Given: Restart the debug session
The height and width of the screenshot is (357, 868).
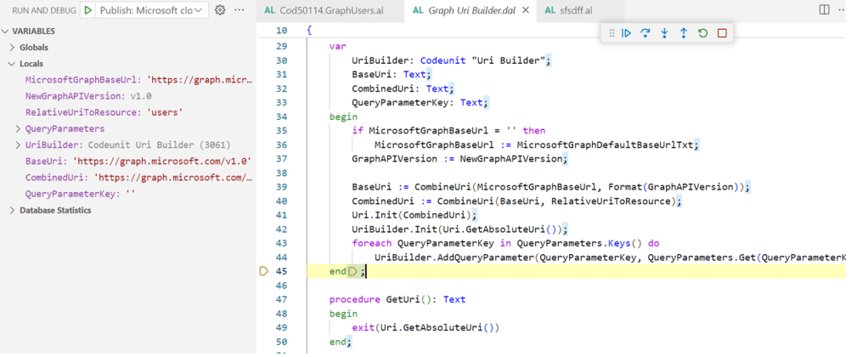Looking at the screenshot, I should pyautogui.click(x=703, y=33).
